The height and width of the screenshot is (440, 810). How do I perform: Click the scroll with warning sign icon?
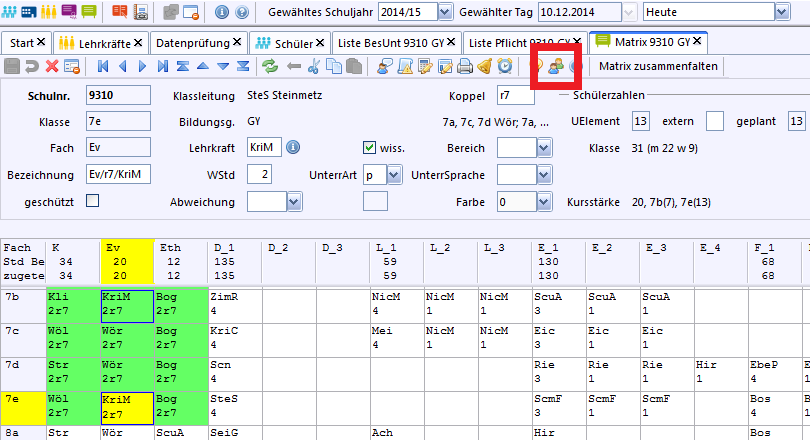[405, 66]
